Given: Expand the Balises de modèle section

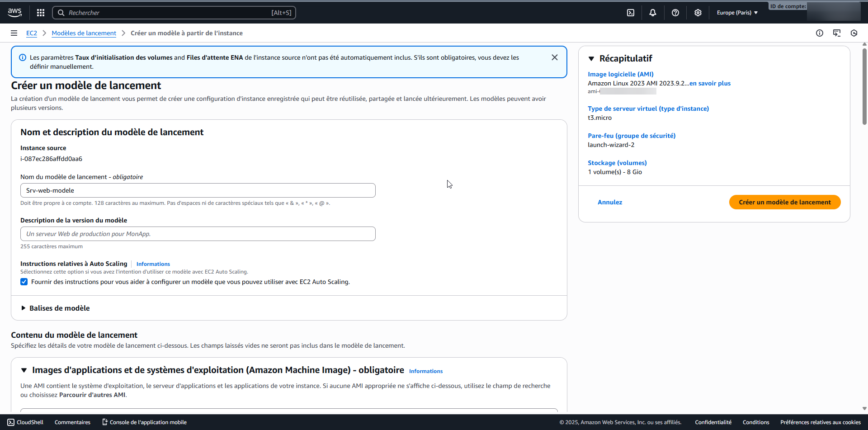Looking at the screenshot, I should click(x=24, y=308).
